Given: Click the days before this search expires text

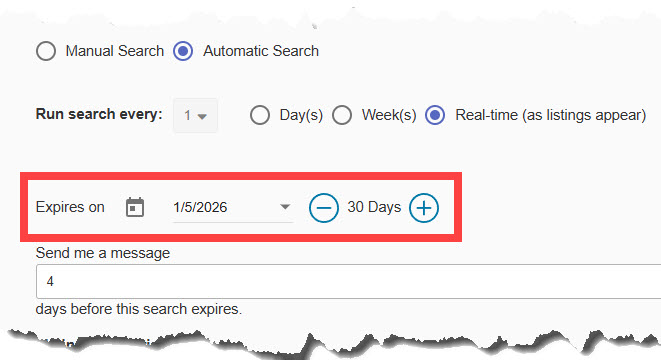Looking at the screenshot, I should click(x=139, y=309).
